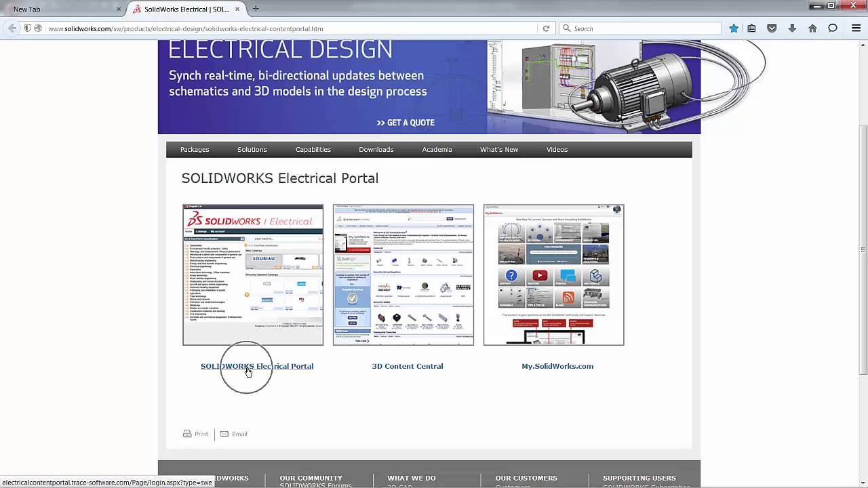The height and width of the screenshot is (488, 868).
Task: Reload the page with refresh icon
Action: [x=546, y=28]
